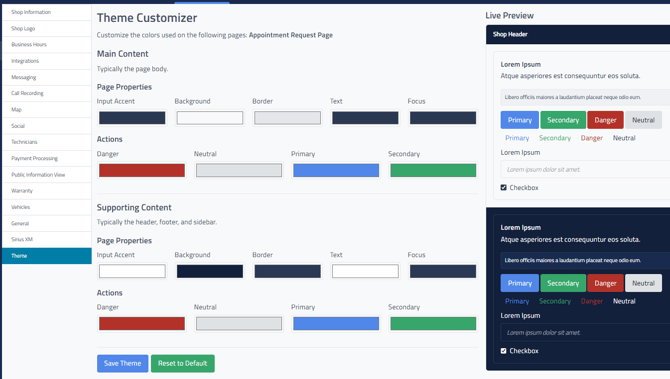Screen dimensions: 670x379
Task: Toggle Checkbox in light preview
Action: point(503,188)
